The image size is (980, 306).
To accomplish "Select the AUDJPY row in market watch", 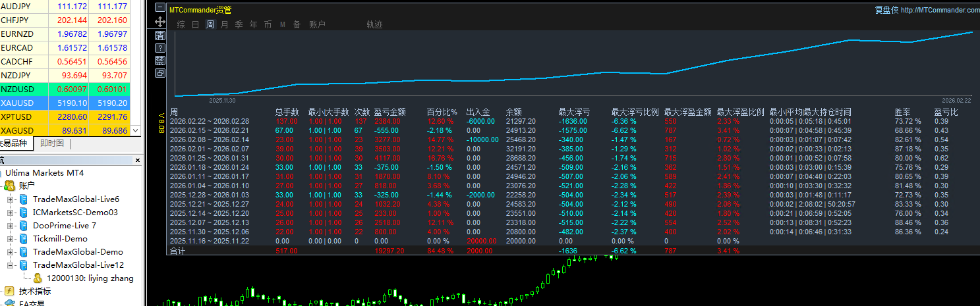I will [x=66, y=6].
